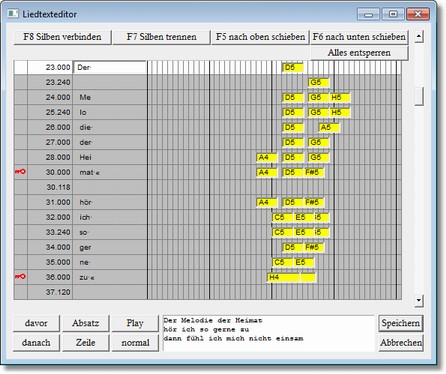Click the A4 note block in row 31.000

pyautogui.click(x=267, y=202)
